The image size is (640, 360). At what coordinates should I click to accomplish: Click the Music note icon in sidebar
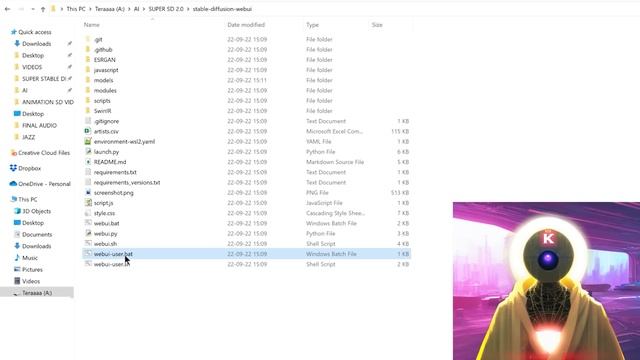pos(17,258)
